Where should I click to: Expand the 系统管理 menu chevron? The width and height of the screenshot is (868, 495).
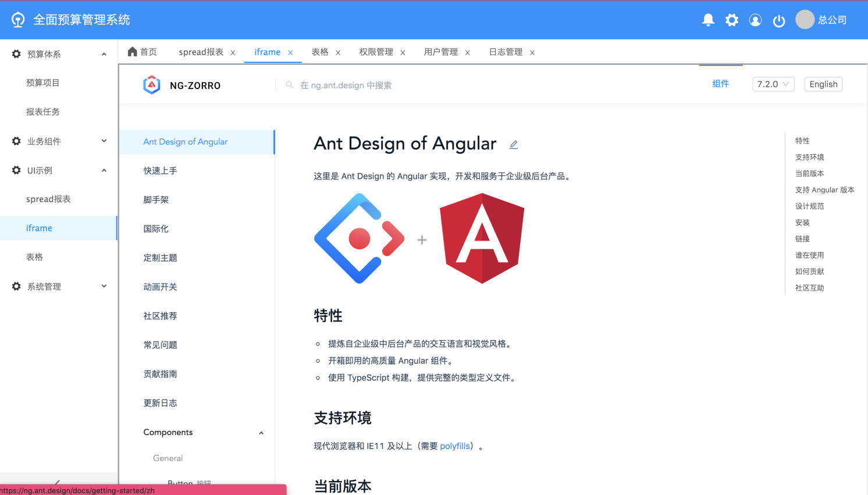[104, 286]
